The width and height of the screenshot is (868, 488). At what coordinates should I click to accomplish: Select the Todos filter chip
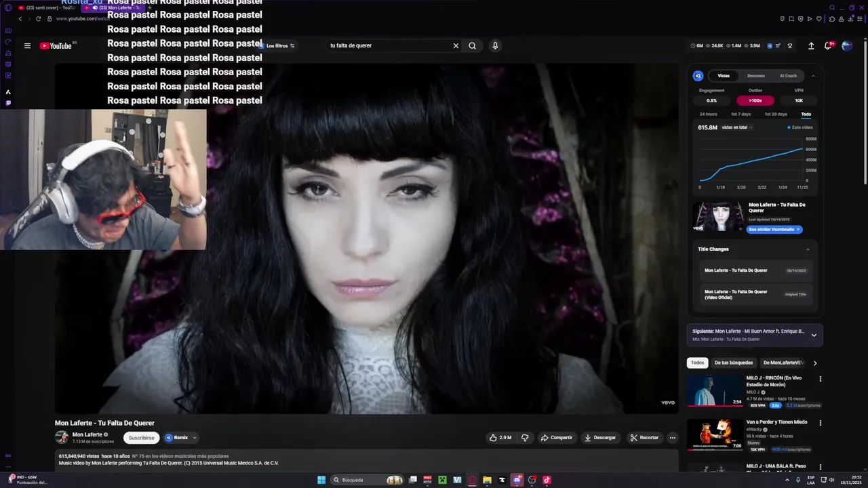pos(697,363)
